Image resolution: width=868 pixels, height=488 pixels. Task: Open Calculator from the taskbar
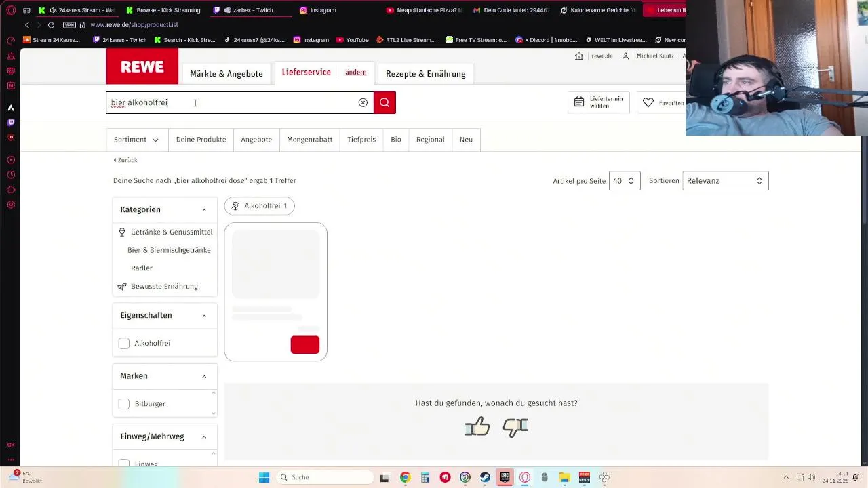click(x=425, y=477)
